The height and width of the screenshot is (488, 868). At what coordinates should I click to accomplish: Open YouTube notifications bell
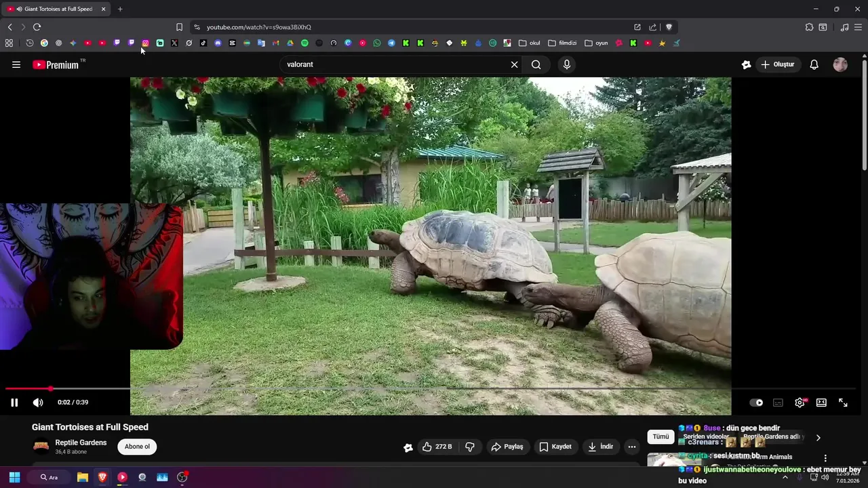pyautogui.click(x=814, y=64)
